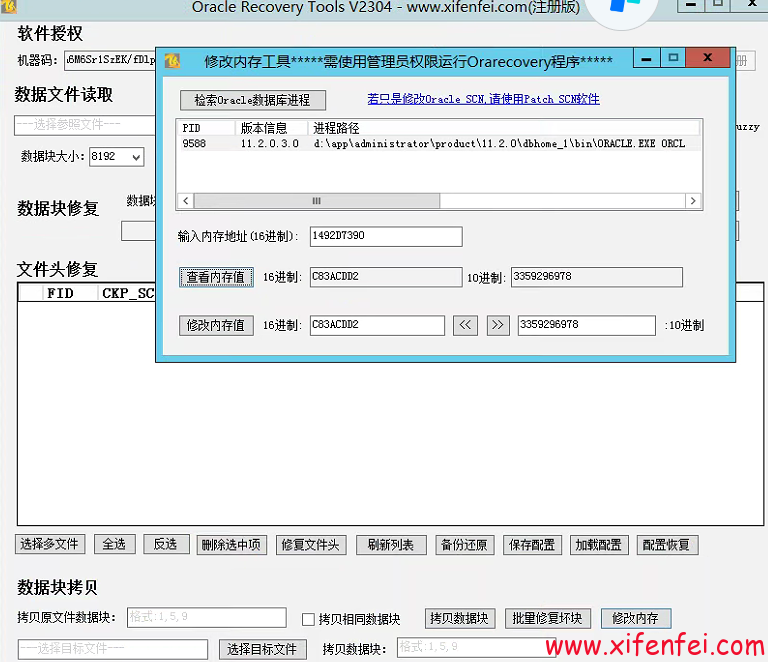Click the 修改内存 button
The image size is (768, 662).
pos(636,618)
